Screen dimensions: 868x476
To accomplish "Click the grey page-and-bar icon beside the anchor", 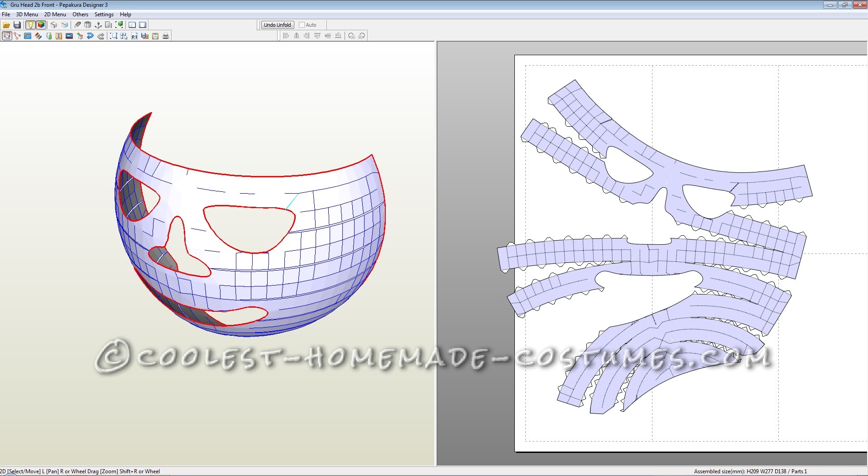I will click(109, 25).
